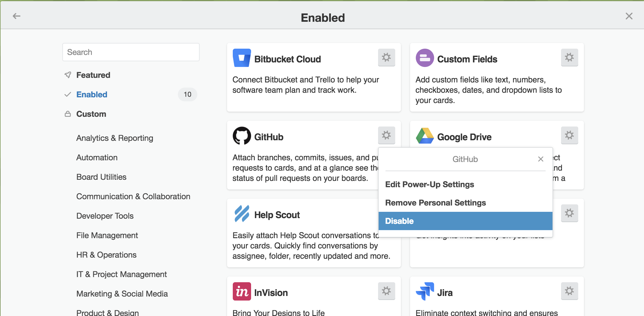Close the GitHub popup menu
Screen dimensions: 644x316
point(540,159)
